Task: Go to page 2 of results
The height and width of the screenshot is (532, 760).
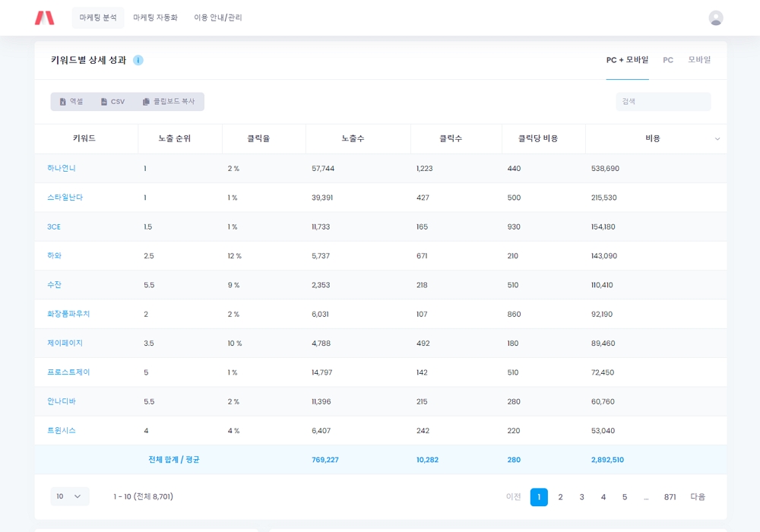Action: point(560,497)
